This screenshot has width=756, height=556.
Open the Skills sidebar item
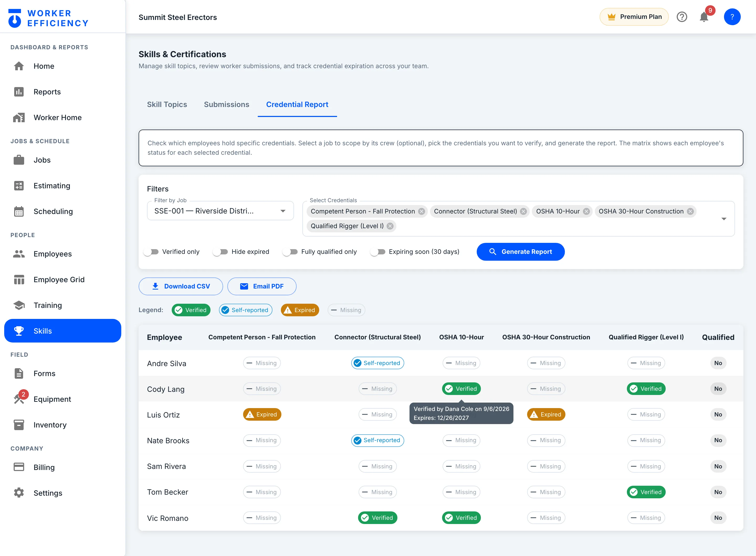63,331
